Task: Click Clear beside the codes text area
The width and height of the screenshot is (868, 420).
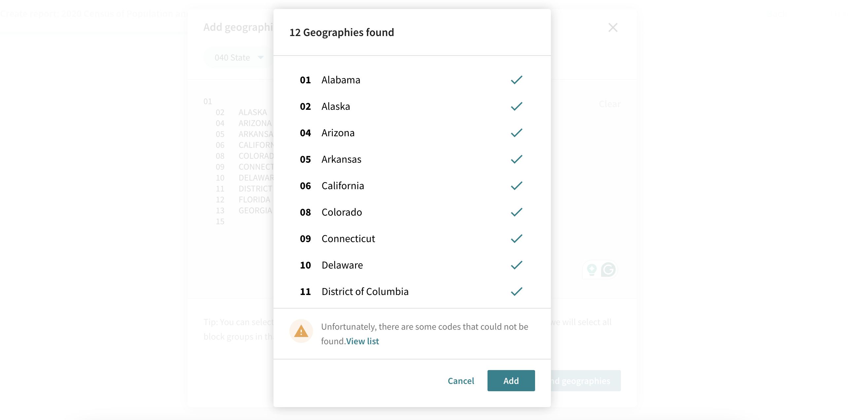Action: [610, 104]
